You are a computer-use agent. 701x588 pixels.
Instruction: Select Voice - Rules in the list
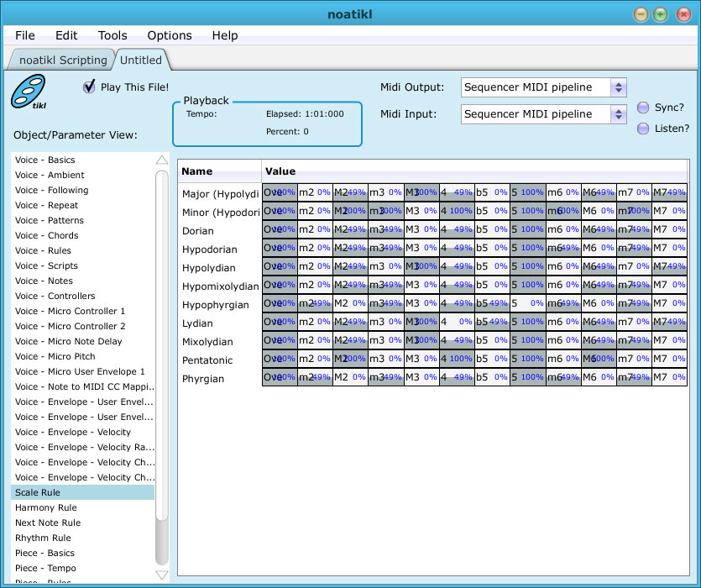tap(83, 250)
